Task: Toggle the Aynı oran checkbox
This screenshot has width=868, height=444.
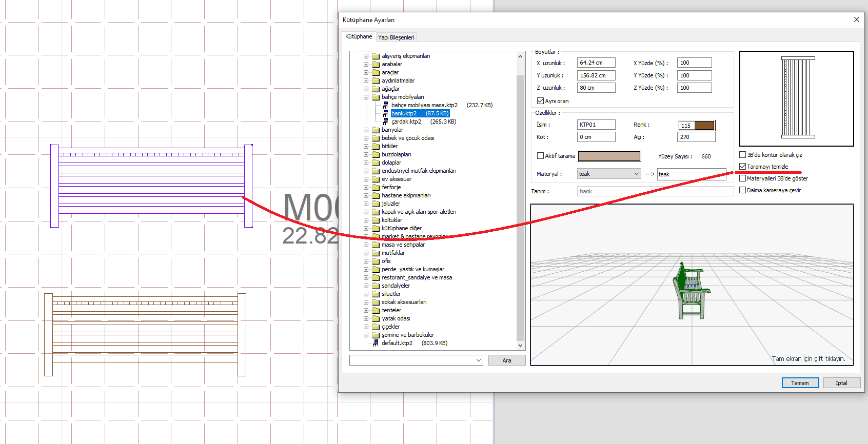Action: pos(540,101)
